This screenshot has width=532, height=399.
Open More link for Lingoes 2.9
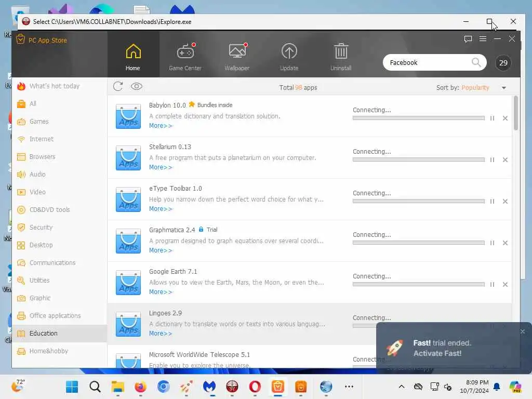coord(161,334)
